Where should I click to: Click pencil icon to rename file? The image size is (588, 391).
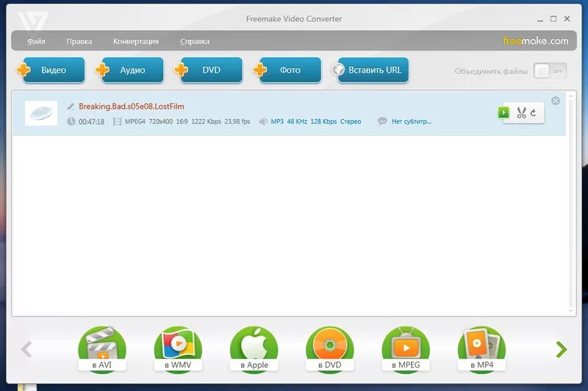click(71, 107)
